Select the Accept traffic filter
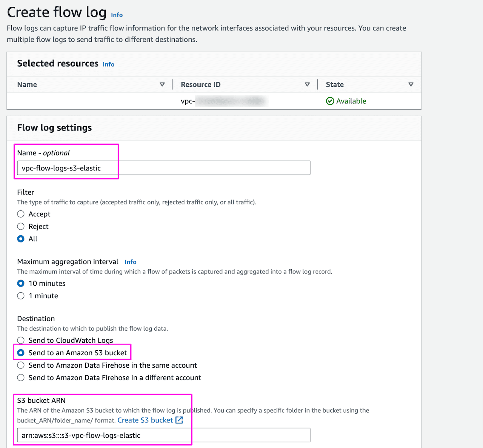 point(21,214)
